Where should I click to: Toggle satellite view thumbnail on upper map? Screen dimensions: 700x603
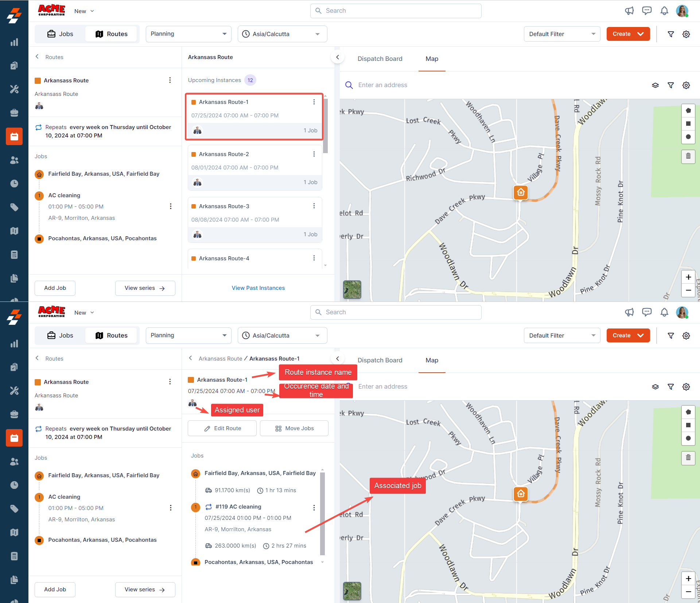tap(352, 289)
